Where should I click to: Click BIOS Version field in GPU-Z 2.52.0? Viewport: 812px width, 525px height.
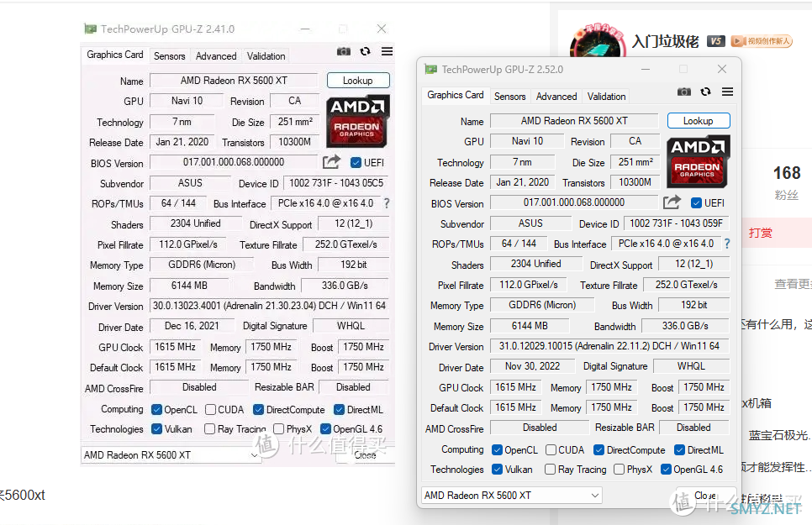tap(574, 202)
